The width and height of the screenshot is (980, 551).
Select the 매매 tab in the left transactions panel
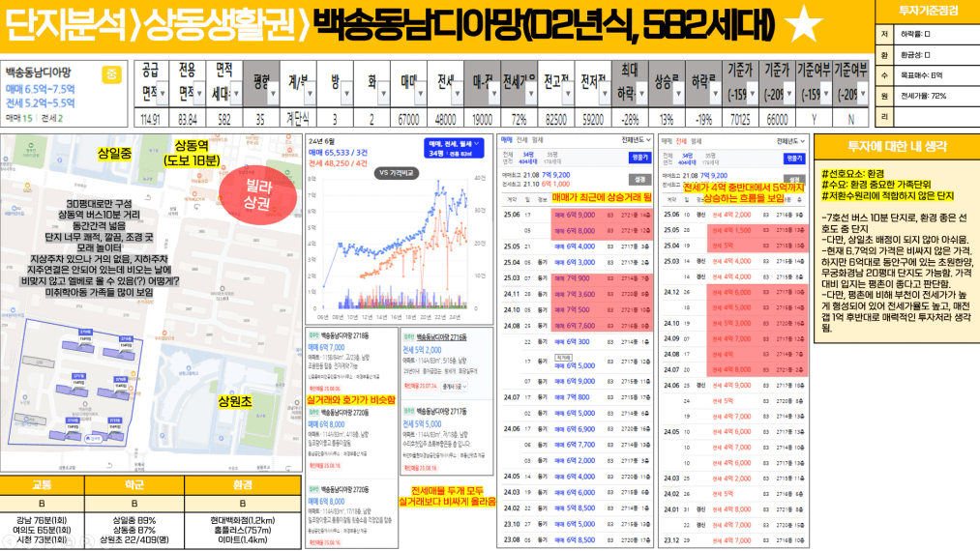pyautogui.click(x=506, y=140)
